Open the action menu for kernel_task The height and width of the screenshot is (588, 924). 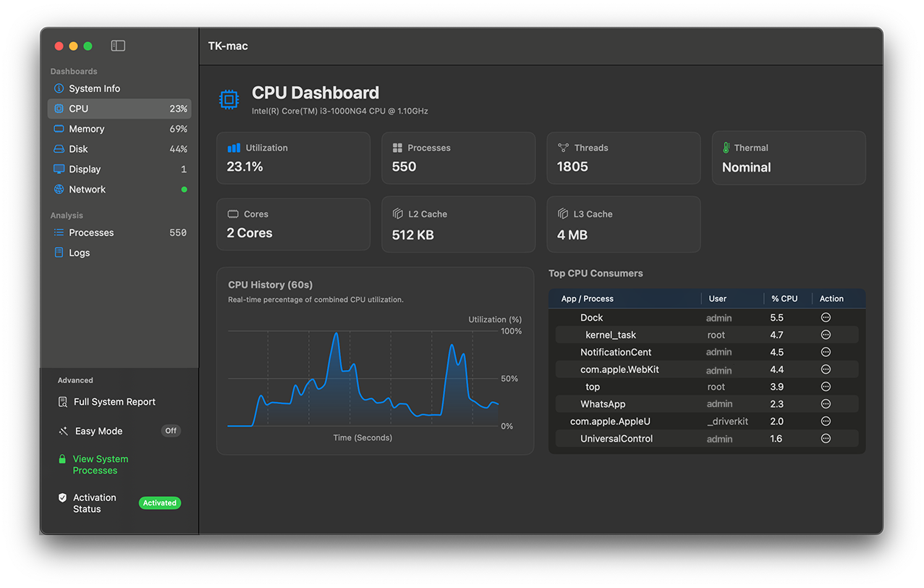tap(825, 335)
